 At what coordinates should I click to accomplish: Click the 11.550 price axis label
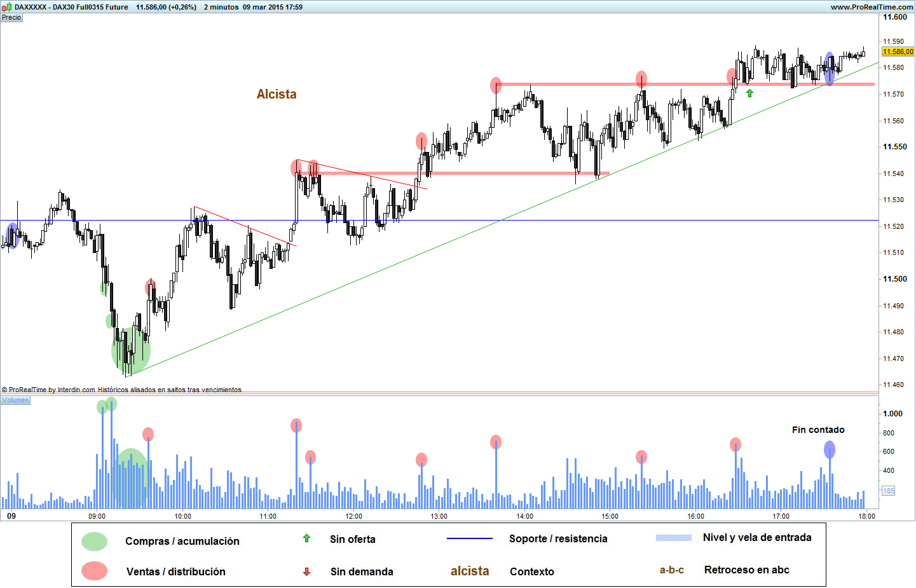(x=895, y=147)
